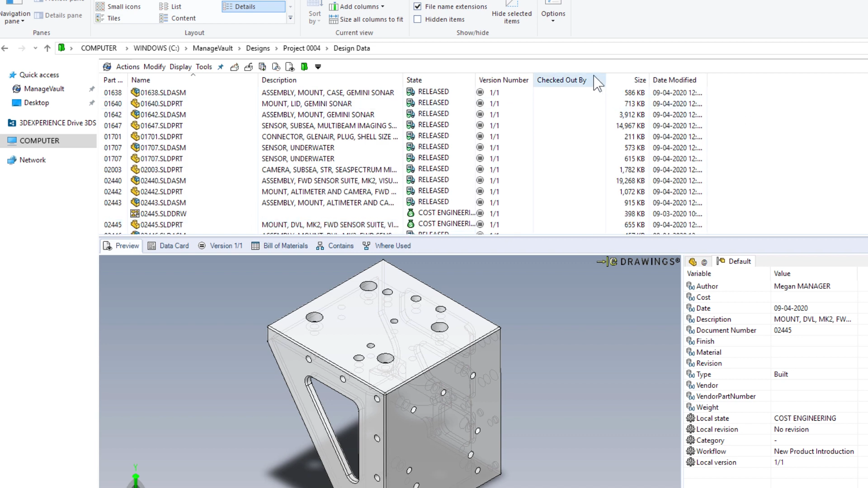Click the Get Latest Version icon

pyautogui.click(x=262, y=67)
